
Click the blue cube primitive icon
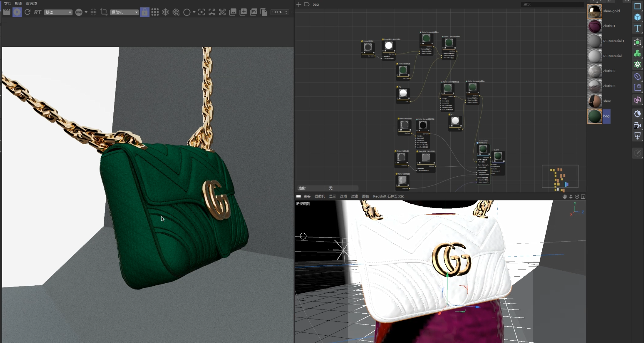coord(637,17)
